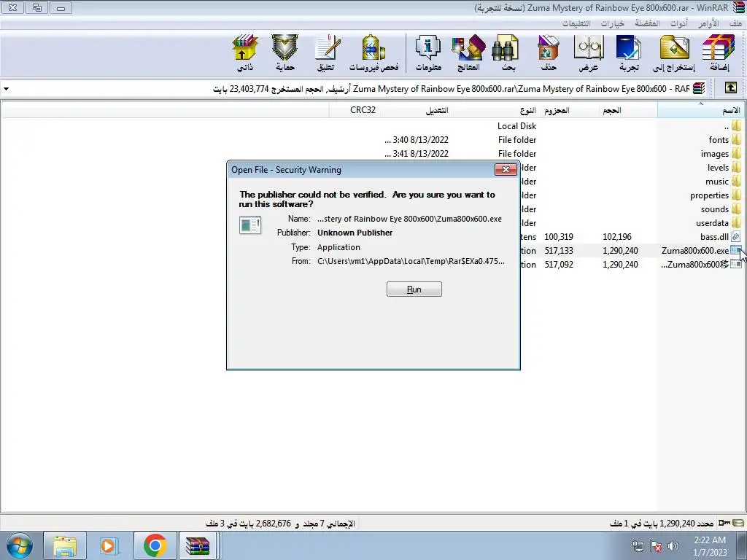Click the Unknown Publisher text in dialog
Image resolution: width=747 pixels, height=560 pixels.
click(355, 233)
